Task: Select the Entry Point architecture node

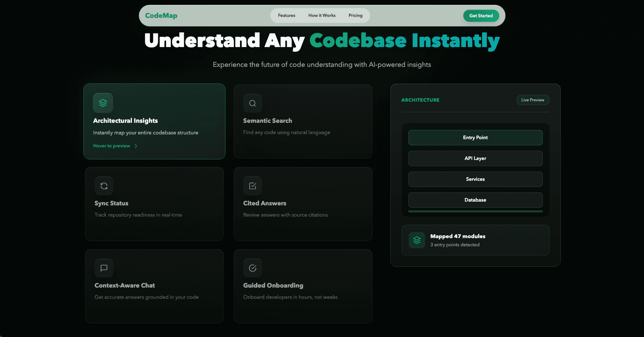Action: [475, 137]
